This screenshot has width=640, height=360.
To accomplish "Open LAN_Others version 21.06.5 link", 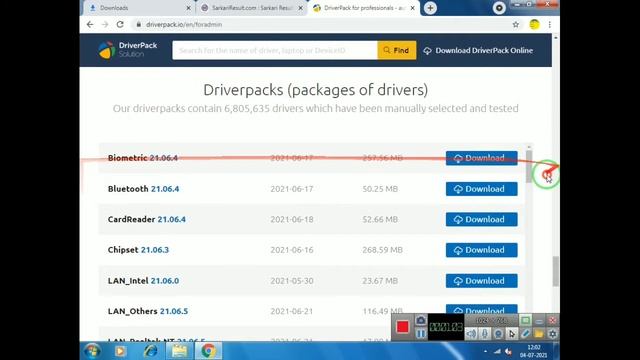I will point(174,311).
